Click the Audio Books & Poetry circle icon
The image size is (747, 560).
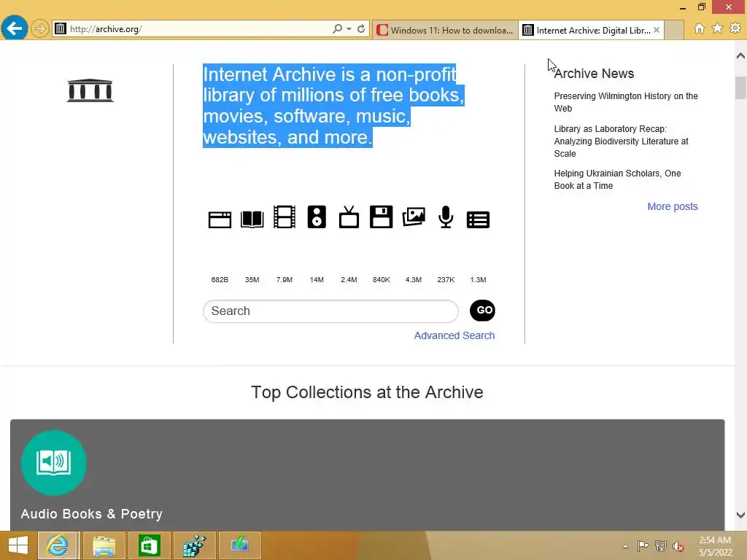(x=54, y=463)
